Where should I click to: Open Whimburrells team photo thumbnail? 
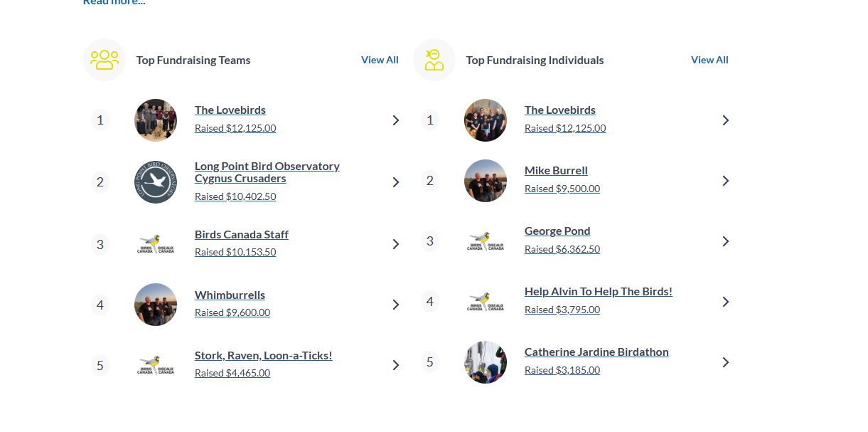pyautogui.click(x=156, y=305)
